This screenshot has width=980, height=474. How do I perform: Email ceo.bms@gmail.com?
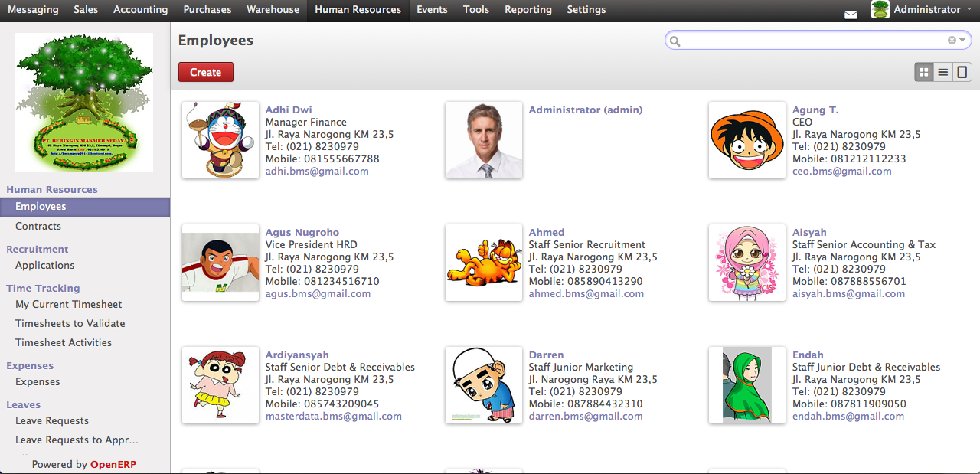click(x=842, y=171)
